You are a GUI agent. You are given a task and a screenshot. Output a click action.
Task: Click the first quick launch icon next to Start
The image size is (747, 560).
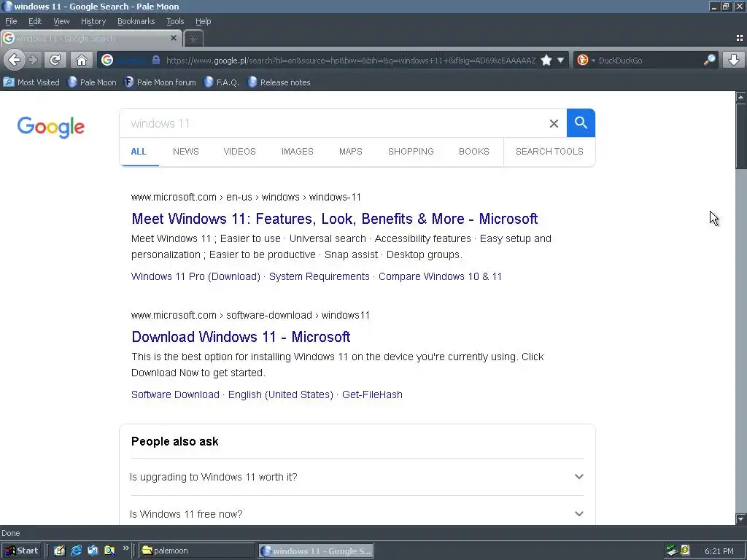click(x=60, y=551)
